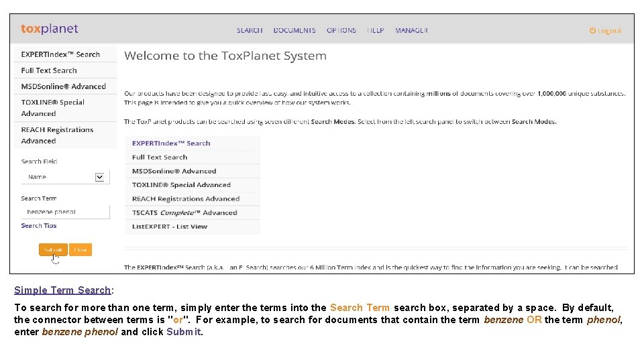Click the Search Term input box
This screenshot has width=644, height=362.
point(65,212)
